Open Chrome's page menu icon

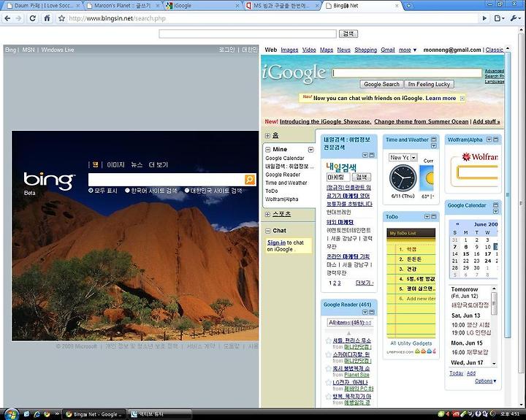499,18
